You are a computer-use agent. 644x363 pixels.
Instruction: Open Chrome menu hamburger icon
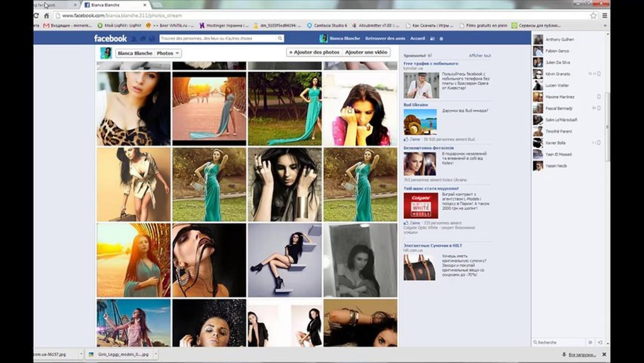tap(604, 16)
